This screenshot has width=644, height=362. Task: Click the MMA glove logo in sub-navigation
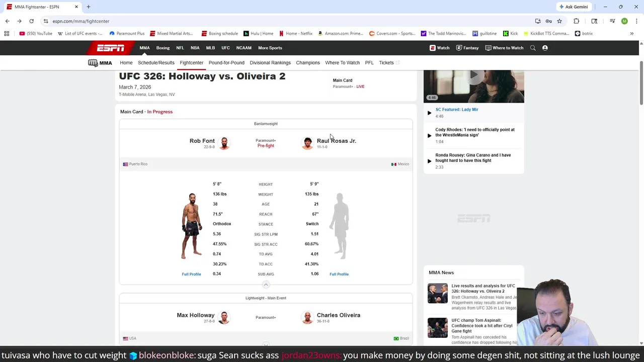coord(100,63)
